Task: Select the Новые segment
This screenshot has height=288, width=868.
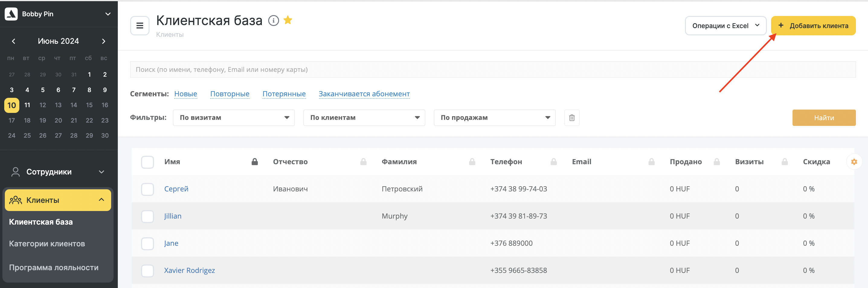Action: pos(185,94)
